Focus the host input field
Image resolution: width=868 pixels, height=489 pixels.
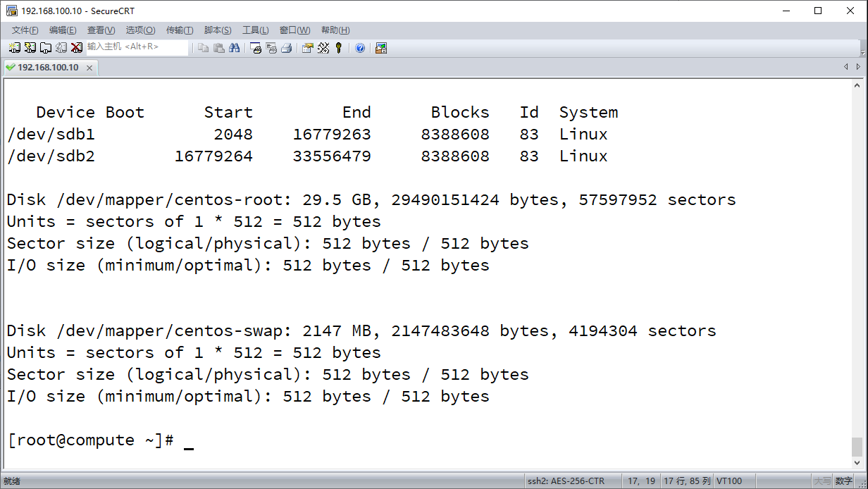[137, 47]
